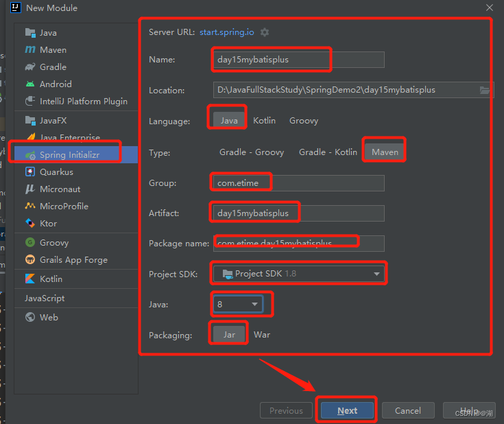Click the Web entry in module list

(76, 317)
